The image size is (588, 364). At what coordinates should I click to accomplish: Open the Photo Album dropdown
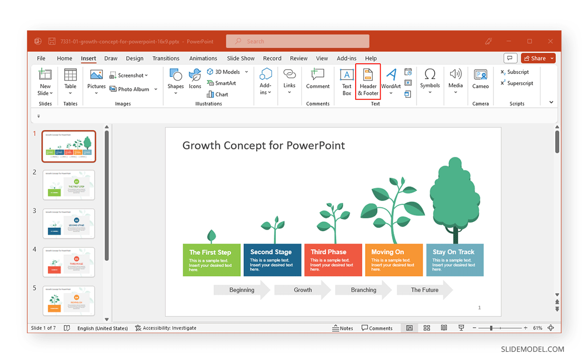(156, 89)
